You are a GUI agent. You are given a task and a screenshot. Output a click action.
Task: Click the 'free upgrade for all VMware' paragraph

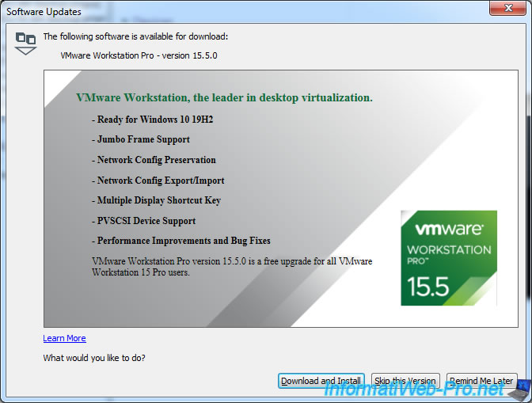(x=232, y=267)
